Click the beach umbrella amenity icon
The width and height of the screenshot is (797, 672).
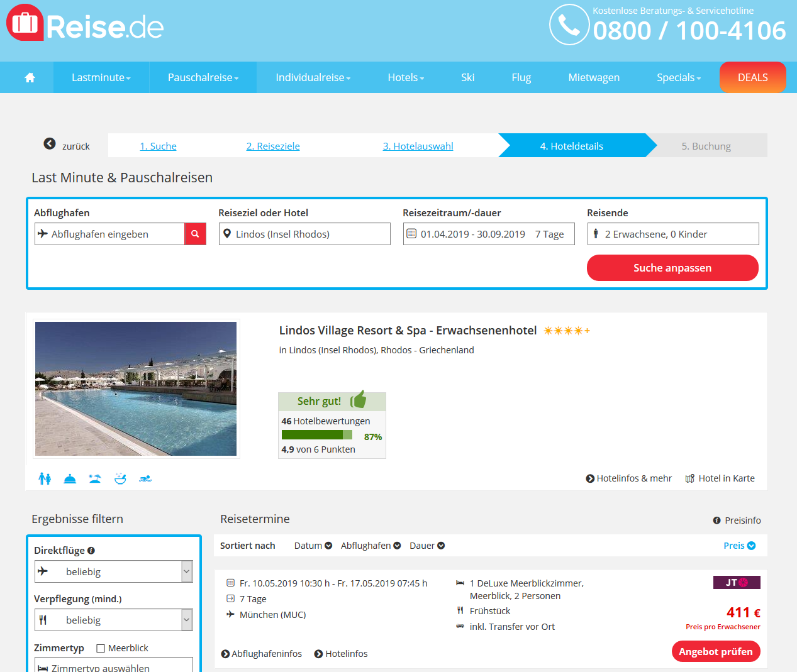[95, 478]
